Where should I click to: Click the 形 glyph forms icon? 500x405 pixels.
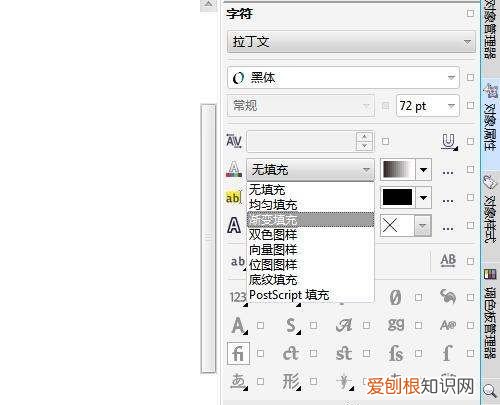coord(291,381)
